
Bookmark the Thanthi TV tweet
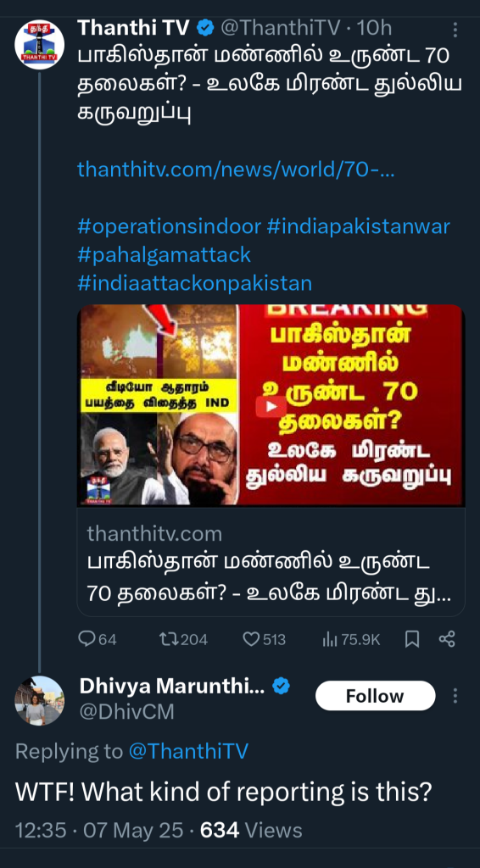coord(412,640)
